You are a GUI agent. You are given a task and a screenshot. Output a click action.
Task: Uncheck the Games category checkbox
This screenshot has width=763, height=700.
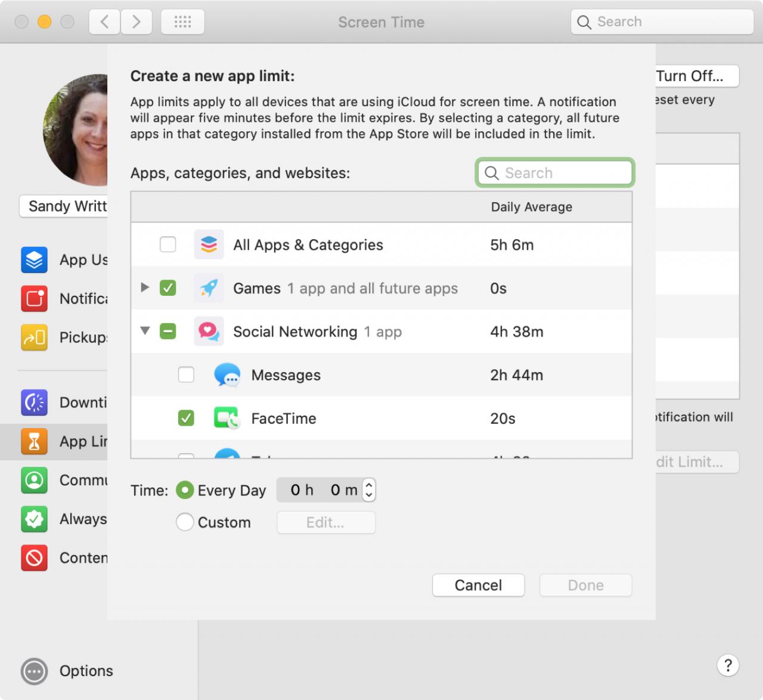pos(168,288)
